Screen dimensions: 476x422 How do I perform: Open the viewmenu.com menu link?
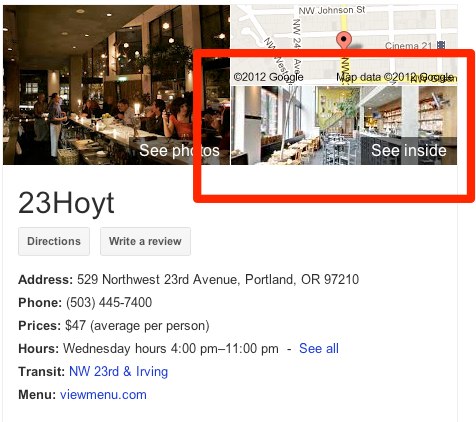tap(103, 395)
